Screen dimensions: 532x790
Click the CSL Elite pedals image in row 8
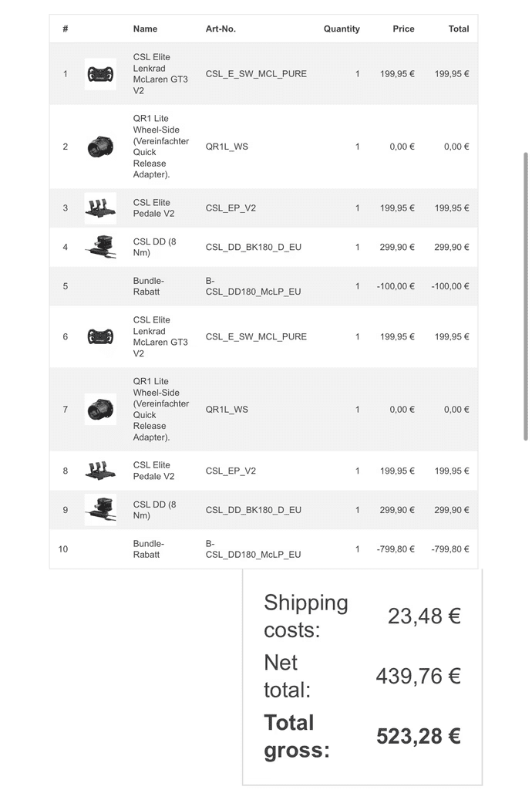tap(100, 471)
